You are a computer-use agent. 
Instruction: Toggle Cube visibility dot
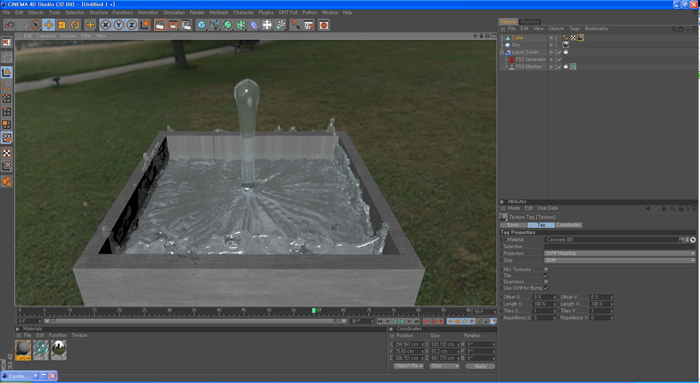[551, 37]
